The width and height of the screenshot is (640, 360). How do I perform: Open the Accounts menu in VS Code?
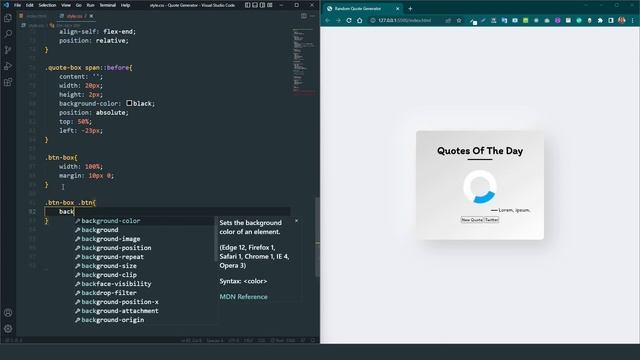tap(8, 313)
